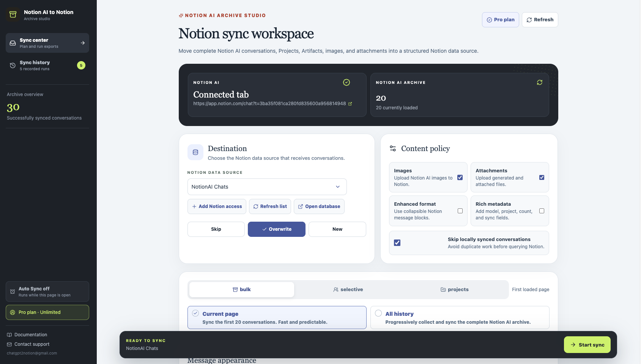Click the Destination database icon

(x=195, y=152)
